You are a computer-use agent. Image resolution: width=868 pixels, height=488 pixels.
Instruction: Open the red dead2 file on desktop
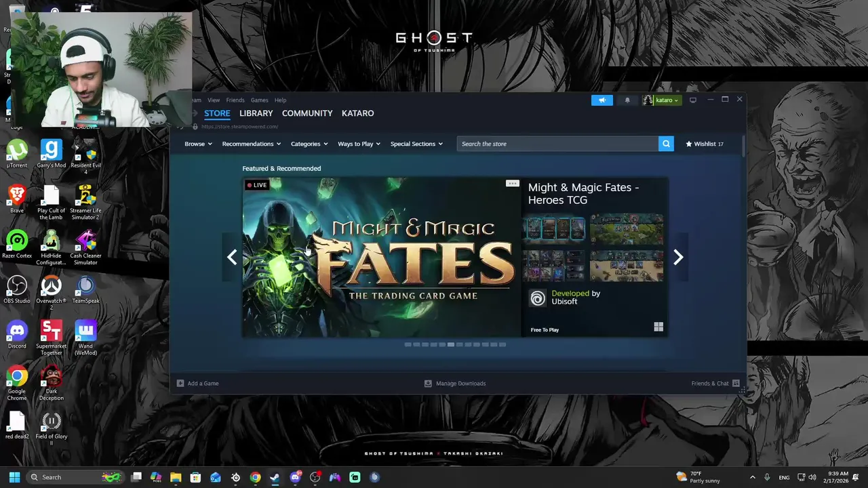tap(17, 426)
